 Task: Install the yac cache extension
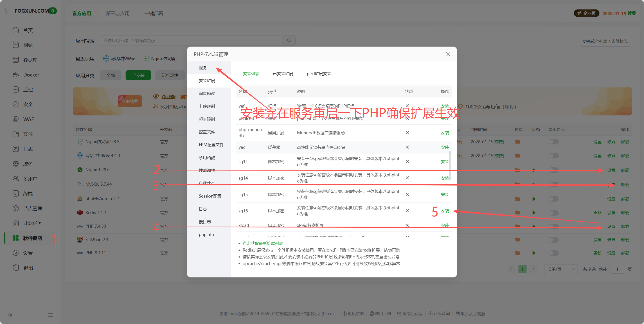(x=444, y=147)
